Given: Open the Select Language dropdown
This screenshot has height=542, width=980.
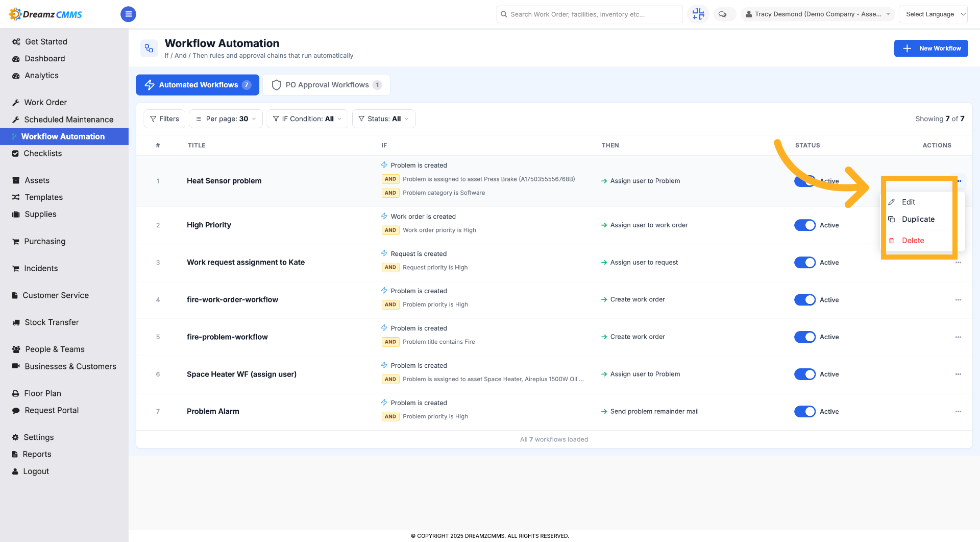Looking at the screenshot, I should click(x=933, y=14).
